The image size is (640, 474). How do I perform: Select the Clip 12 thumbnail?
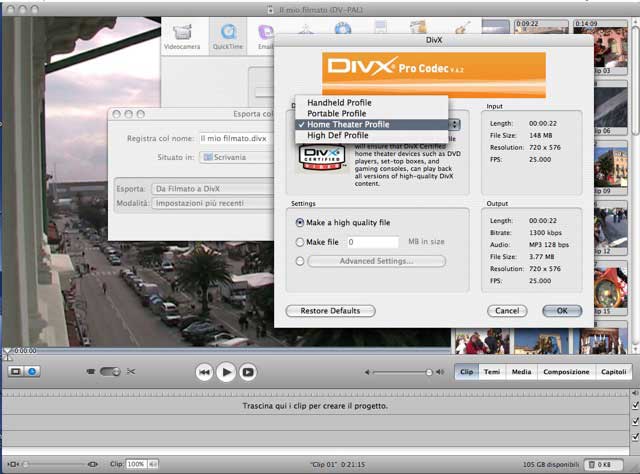pos(611,228)
